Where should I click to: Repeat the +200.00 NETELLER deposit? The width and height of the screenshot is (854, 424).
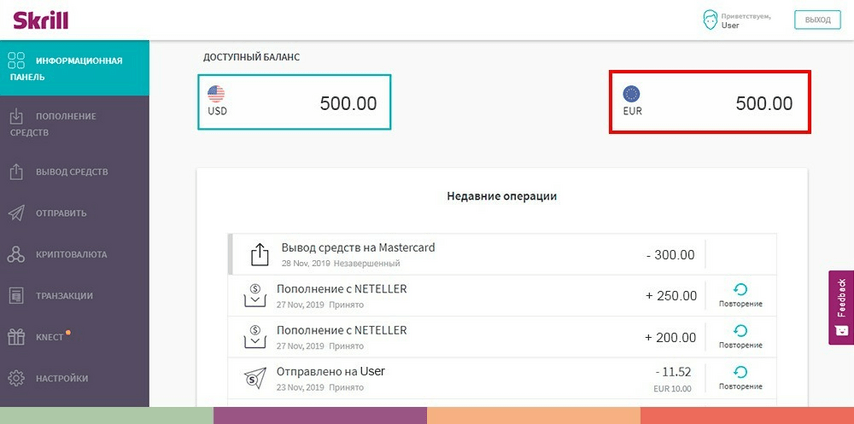(740, 337)
